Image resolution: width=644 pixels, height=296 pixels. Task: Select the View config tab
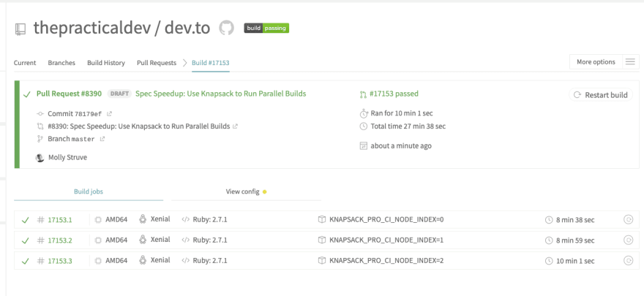tap(246, 191)
